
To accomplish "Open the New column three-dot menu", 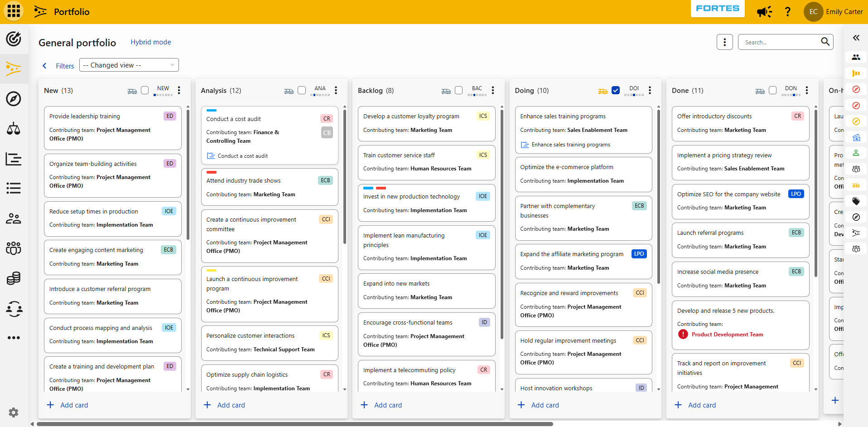I will (x=179, y=90).
